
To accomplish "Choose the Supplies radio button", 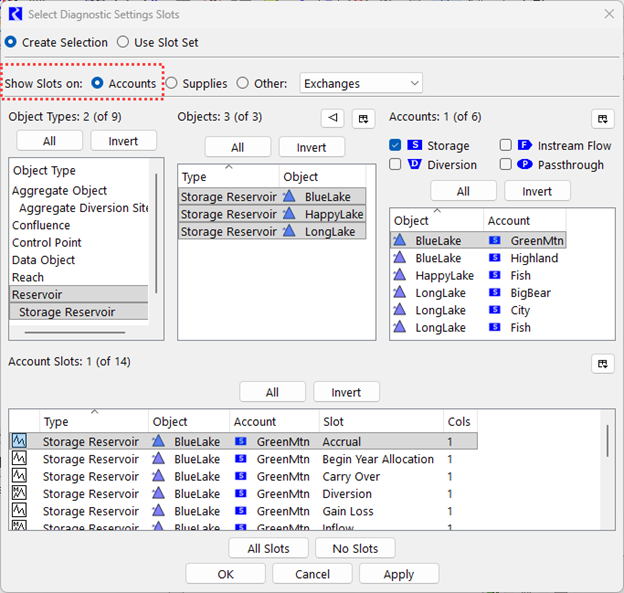I will tap(172, 84).
